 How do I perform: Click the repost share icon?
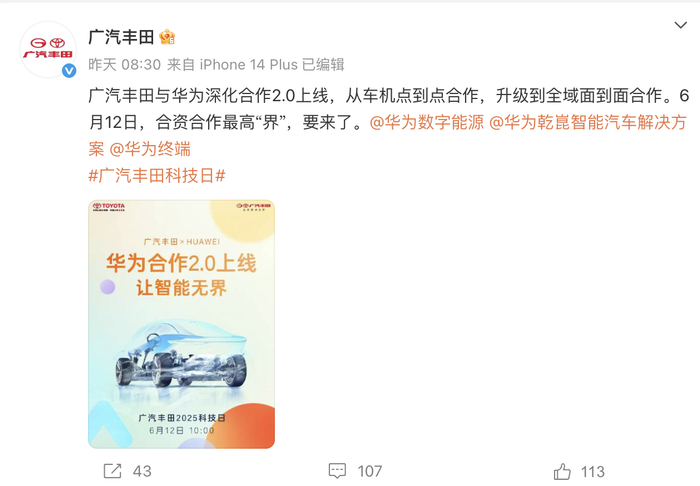[112, 471]
